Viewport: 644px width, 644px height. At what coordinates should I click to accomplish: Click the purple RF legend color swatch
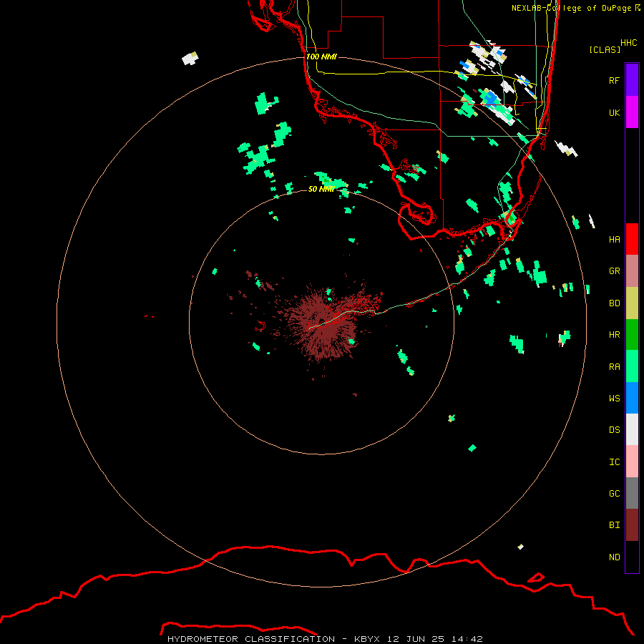pos(632,80)
